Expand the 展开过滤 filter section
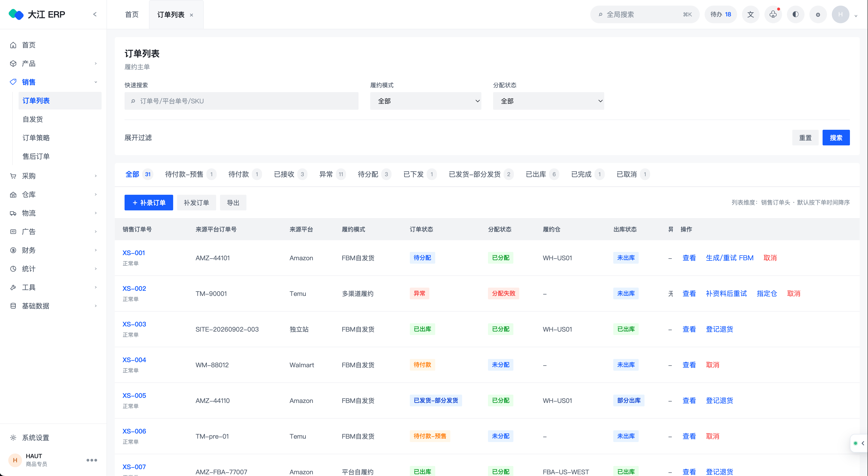 [x=138, y=138]
